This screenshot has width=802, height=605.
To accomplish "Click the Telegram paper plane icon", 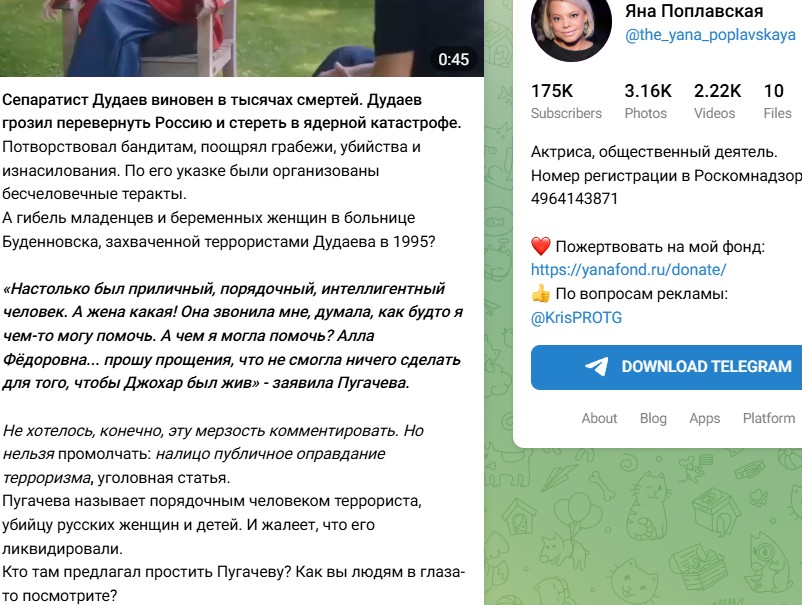I will point(596,367).
